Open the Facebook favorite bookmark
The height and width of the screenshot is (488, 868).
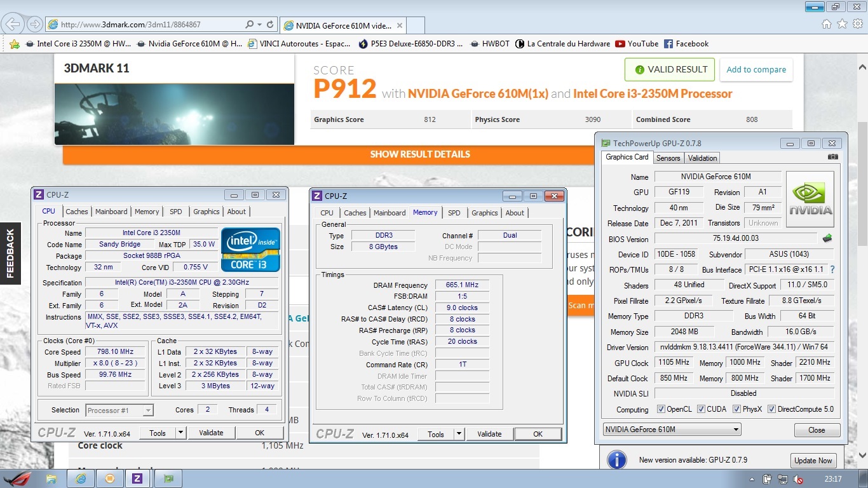click(x=686, y=44)
